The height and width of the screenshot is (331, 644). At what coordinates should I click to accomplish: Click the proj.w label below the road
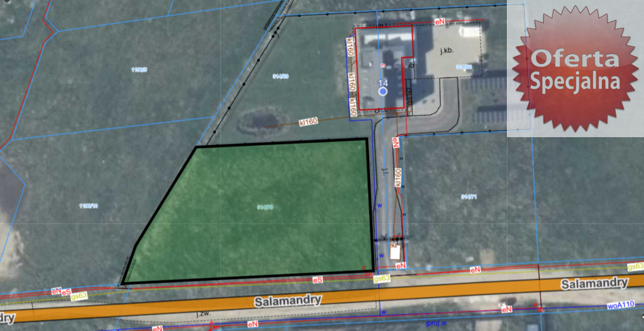click(x=435, y=323)
